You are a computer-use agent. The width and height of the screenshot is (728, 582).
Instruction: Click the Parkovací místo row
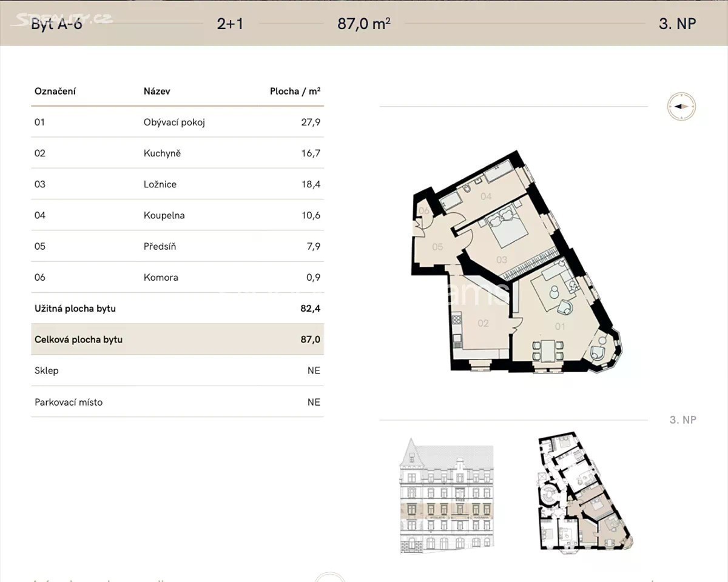tap(177, 402)
